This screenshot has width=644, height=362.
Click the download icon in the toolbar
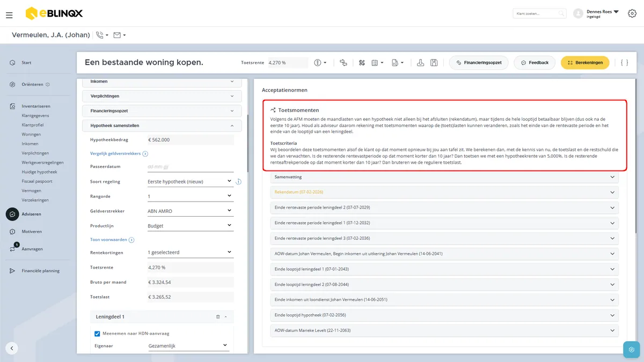point(421,63)
